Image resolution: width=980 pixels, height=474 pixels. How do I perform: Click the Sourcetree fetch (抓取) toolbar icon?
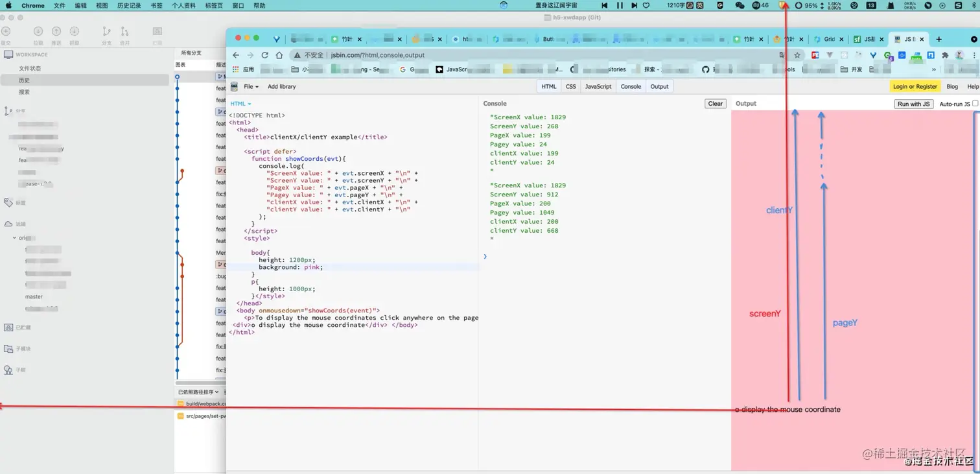[x=74, y=34]
